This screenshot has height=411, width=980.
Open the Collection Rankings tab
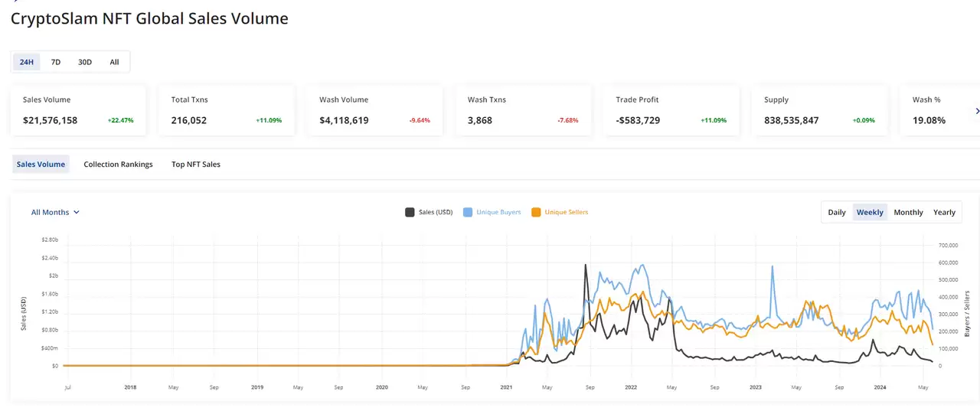coord(118,165)
